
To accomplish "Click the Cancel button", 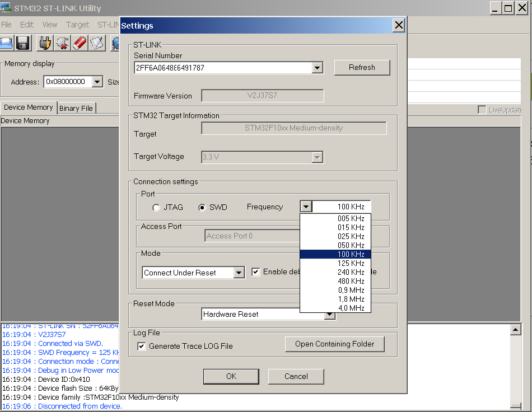I will [296, 376].
